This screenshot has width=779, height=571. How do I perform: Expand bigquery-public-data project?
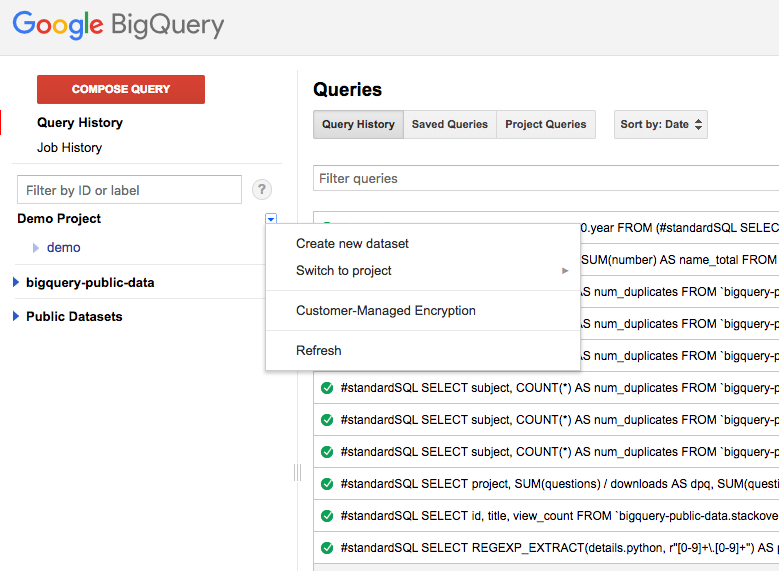click(x=16, y=283)
